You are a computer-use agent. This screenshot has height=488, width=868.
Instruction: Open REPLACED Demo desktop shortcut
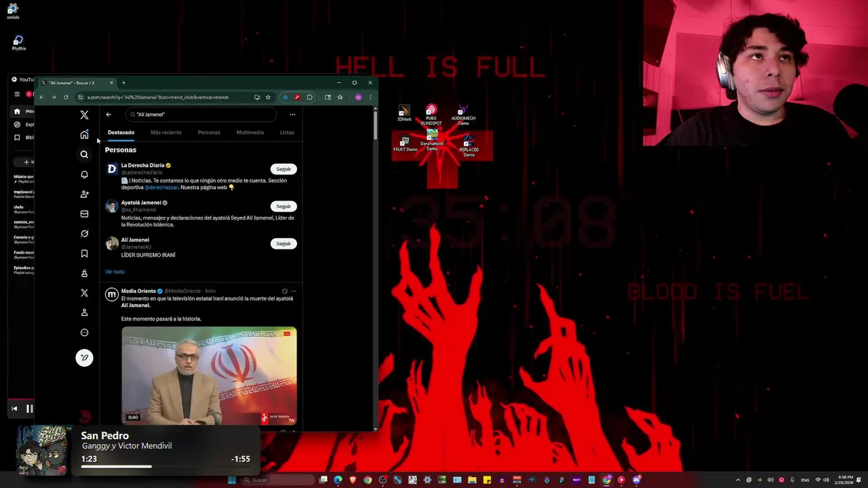469,146
